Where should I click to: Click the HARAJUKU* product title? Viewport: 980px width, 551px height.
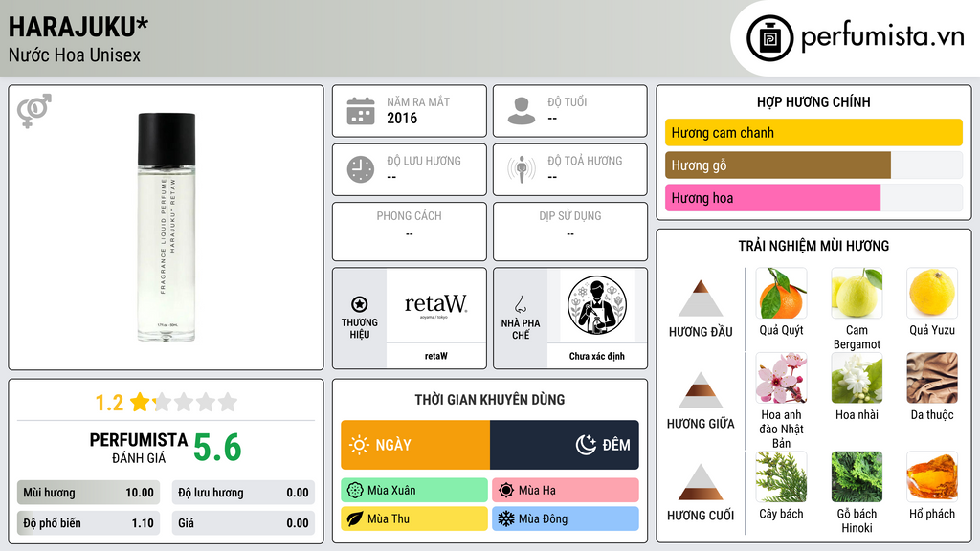[x=78, y=27]
